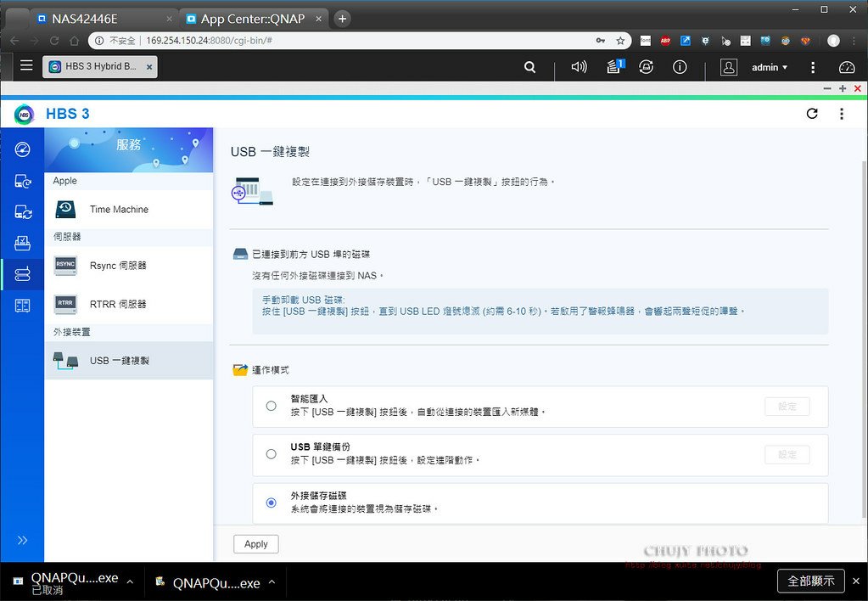Open the HBS overview dashboard sidebar icon
Image resolution: width=868 pixels, height=601 pixels.
click(x=22, y=149)
